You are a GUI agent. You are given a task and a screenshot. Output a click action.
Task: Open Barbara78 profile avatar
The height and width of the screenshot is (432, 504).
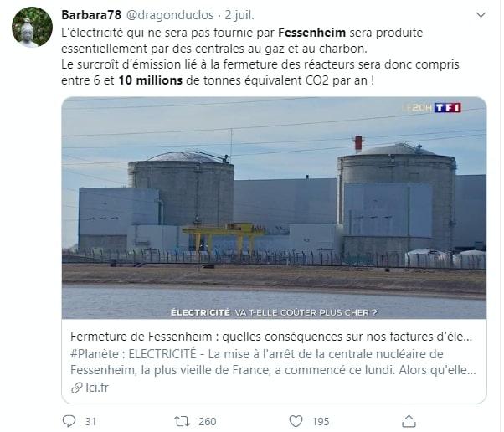click(32, 27)
